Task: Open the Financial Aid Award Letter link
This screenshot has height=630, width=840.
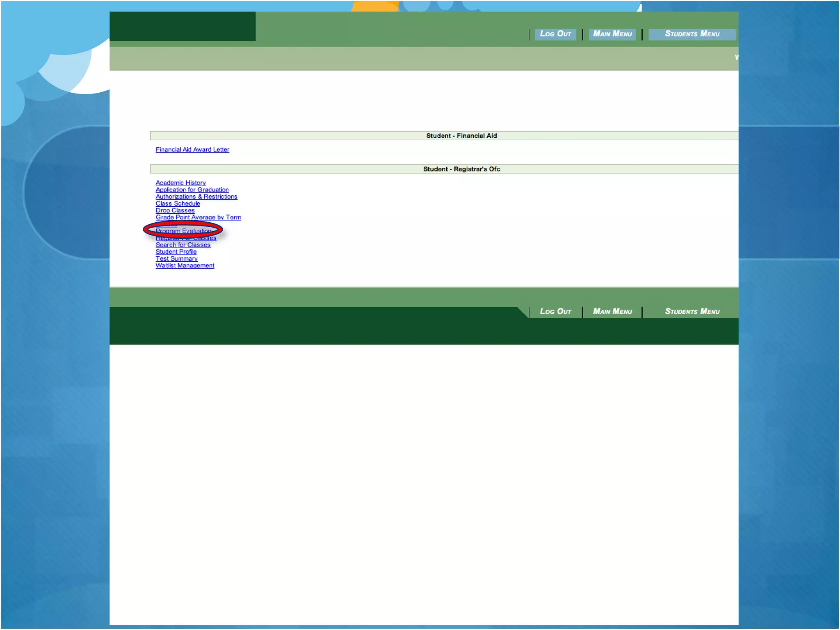Action: [192, 150]
